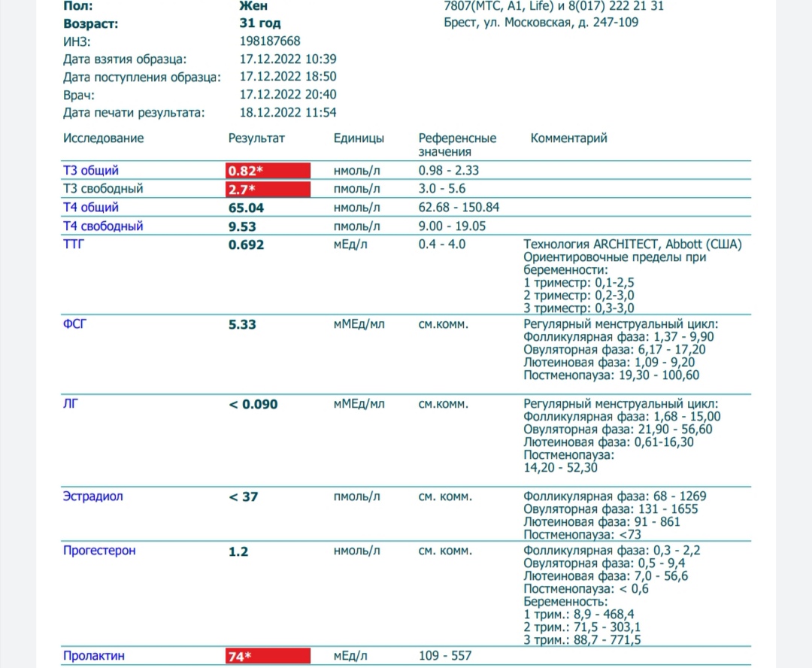
Task: Click '2 триместр: 0,2-3,0' line
Action: pos(578,296)
